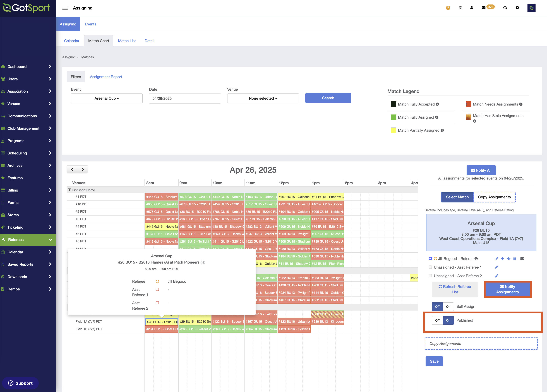Click the Notify Assignments button

point(507,289)
